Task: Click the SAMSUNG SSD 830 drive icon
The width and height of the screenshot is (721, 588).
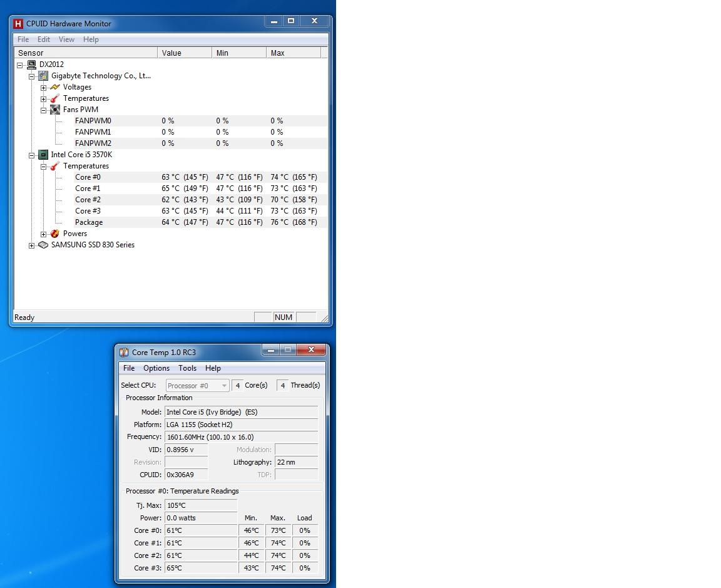Action: [43, 245]
